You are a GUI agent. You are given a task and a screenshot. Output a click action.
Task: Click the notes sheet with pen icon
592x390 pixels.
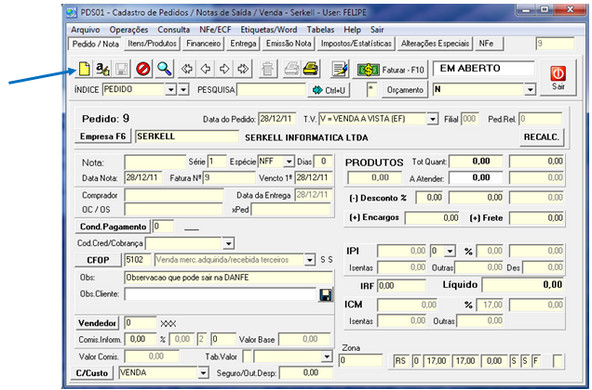click(x=339, y=69)
